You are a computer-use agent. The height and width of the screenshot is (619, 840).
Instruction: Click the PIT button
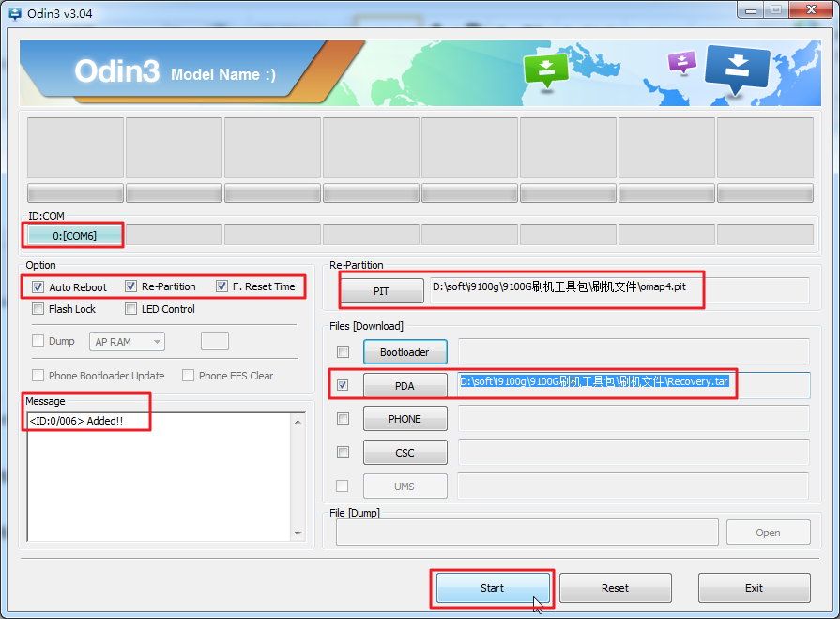tap(381, 290)
